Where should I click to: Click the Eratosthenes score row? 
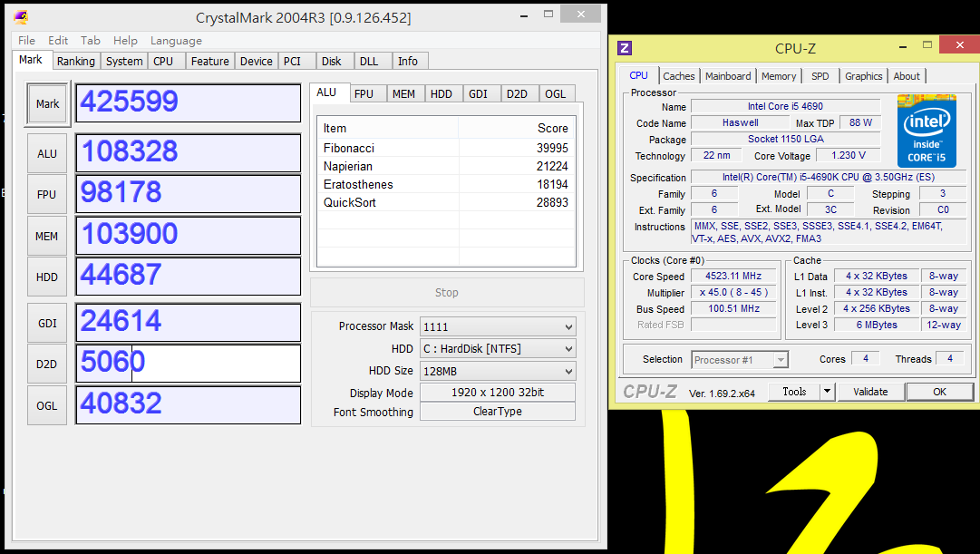446,184
